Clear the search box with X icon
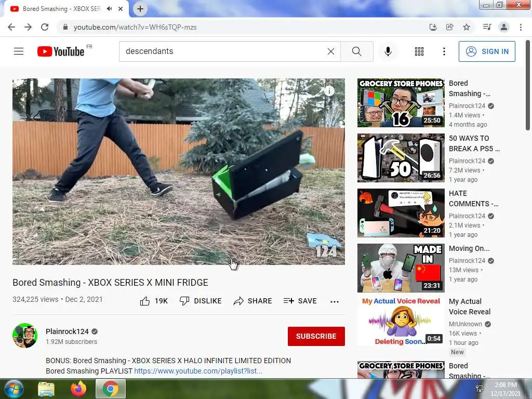The height and width of the screenshot is (399, 532). [x=331, y=51]
